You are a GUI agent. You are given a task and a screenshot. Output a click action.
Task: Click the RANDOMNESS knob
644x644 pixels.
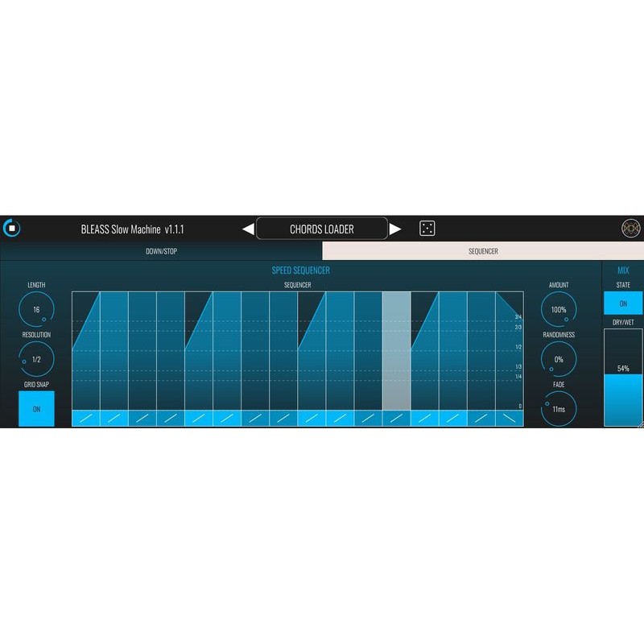(x=557, y=358)
